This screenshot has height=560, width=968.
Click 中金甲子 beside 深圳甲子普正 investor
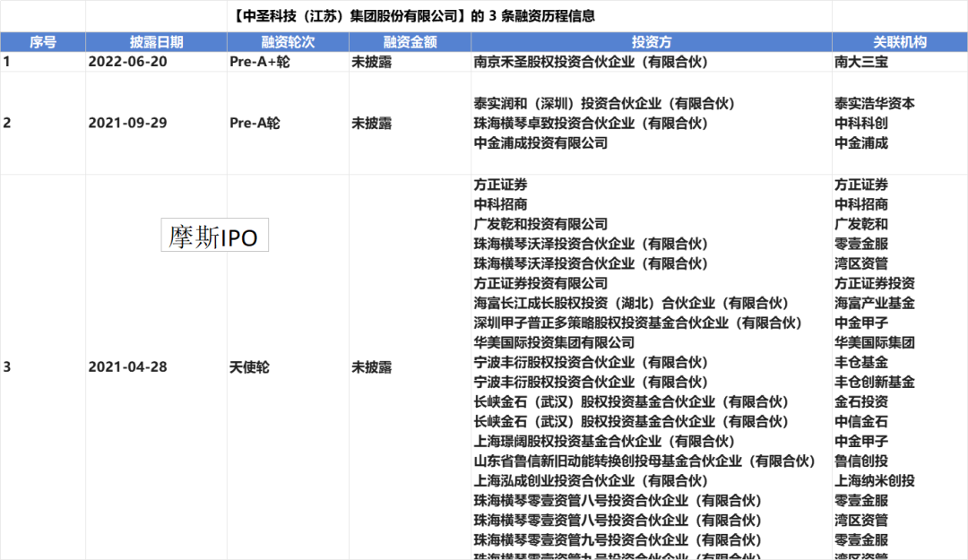click(861, 323)
